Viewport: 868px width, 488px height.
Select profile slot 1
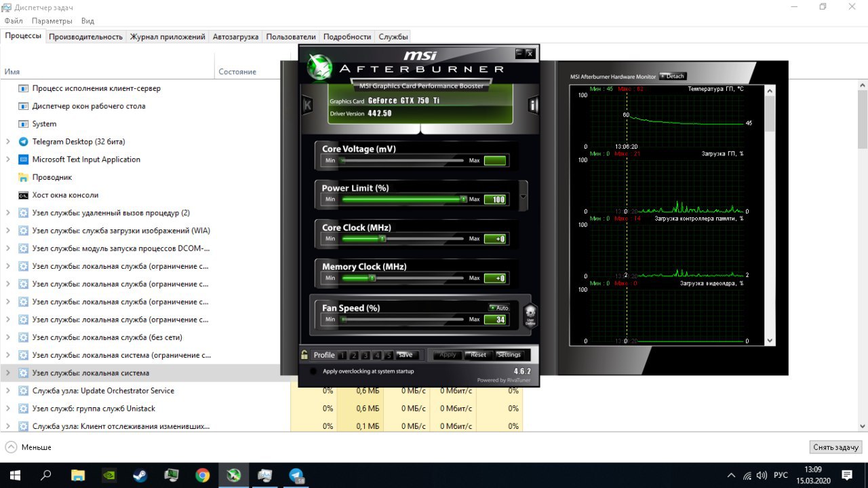click(x=342, y=355)
